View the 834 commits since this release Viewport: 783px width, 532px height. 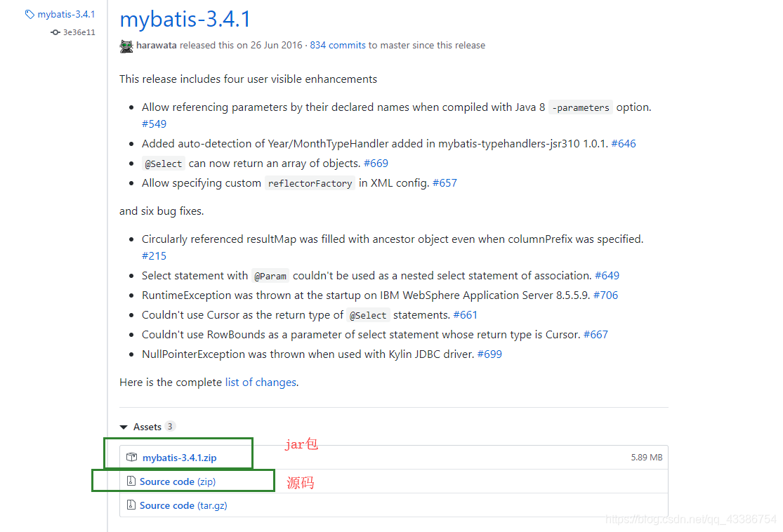338,46
